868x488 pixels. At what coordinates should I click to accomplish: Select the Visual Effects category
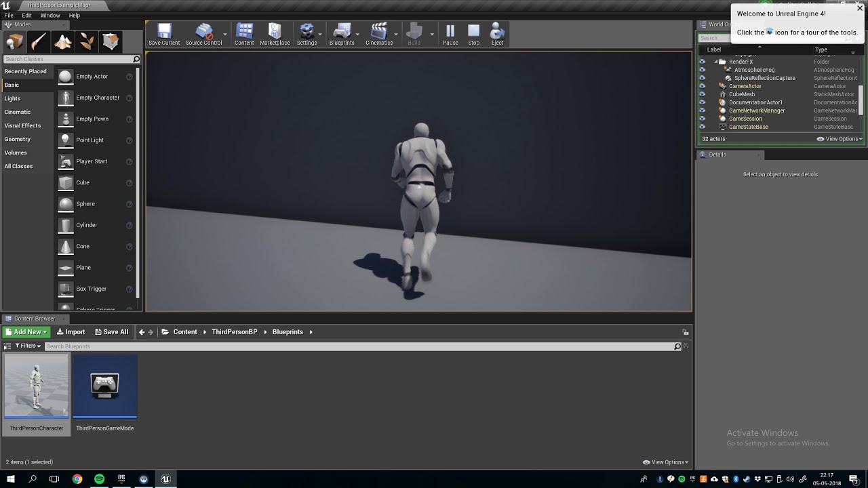(x=27, y=125)
